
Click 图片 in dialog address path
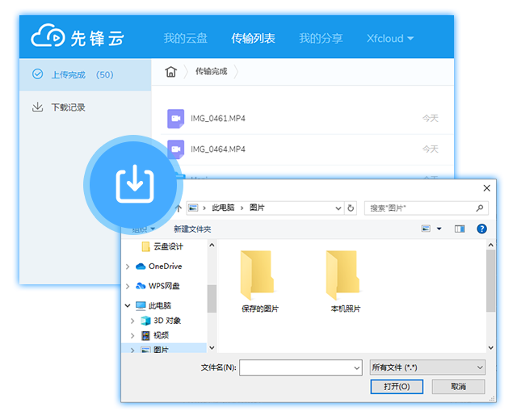[x=257, y=208]
